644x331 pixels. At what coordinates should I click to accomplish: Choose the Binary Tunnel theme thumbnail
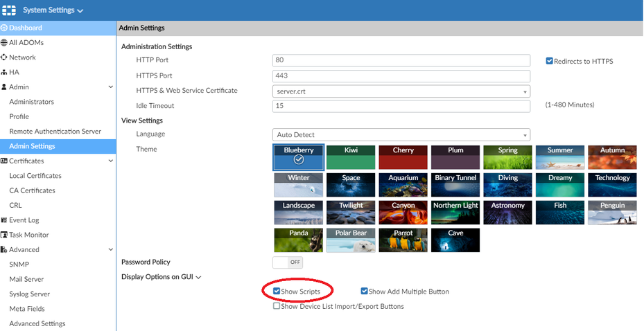(455, 185)
